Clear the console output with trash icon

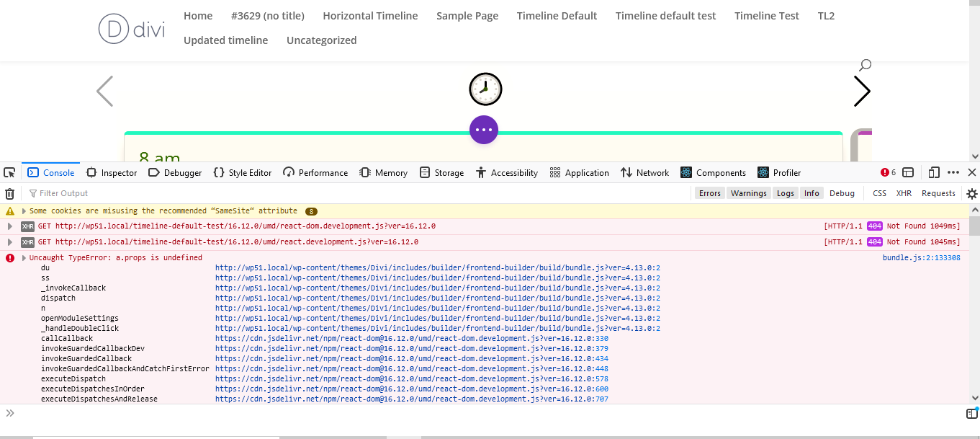tap(9, 192)
